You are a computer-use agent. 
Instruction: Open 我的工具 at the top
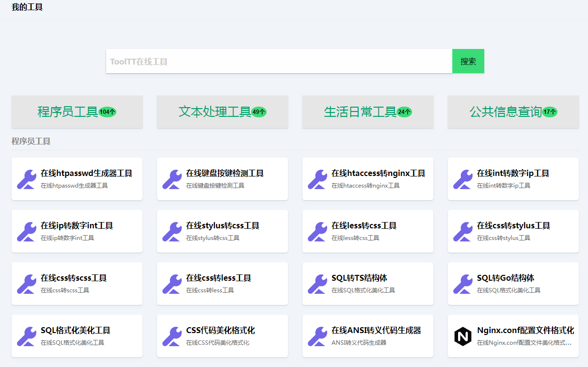27,7
